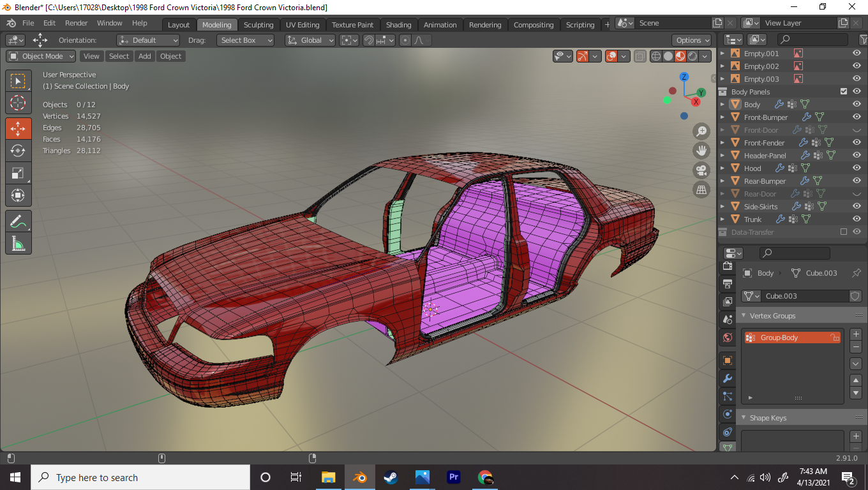Choose the Measure tool
Viewport: 868px width, 490px height.
tap(19, 243)
